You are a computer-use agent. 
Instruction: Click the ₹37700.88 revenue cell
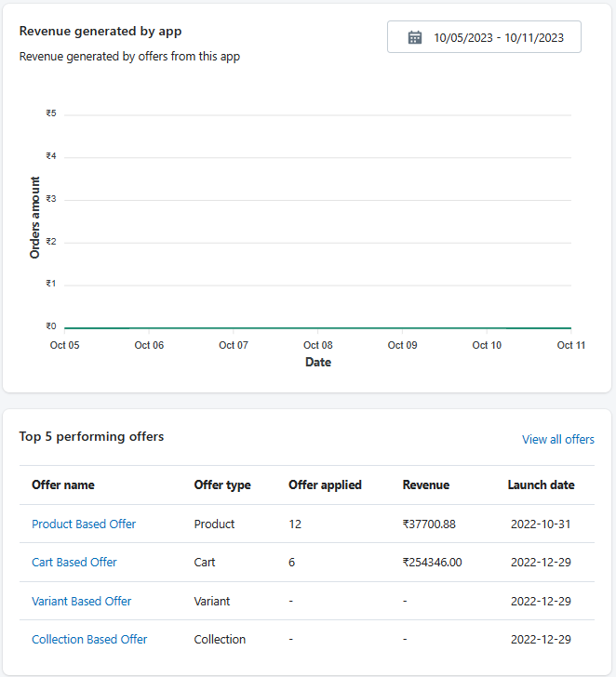click(429, 524)
